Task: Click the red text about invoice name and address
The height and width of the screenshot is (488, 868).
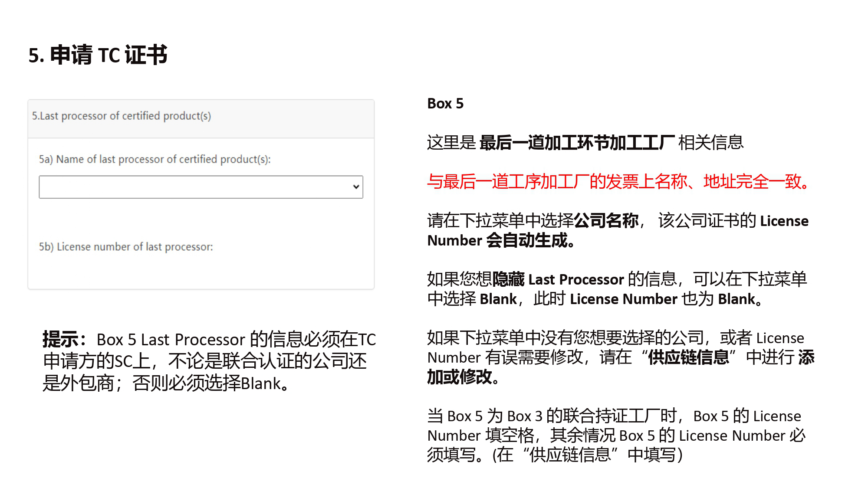Action: (x=619, y=181)
